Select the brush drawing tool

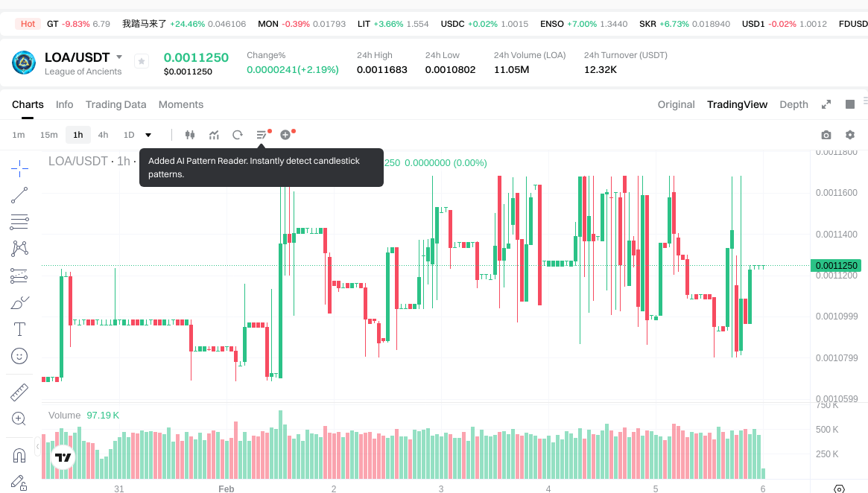pos(19,302)
